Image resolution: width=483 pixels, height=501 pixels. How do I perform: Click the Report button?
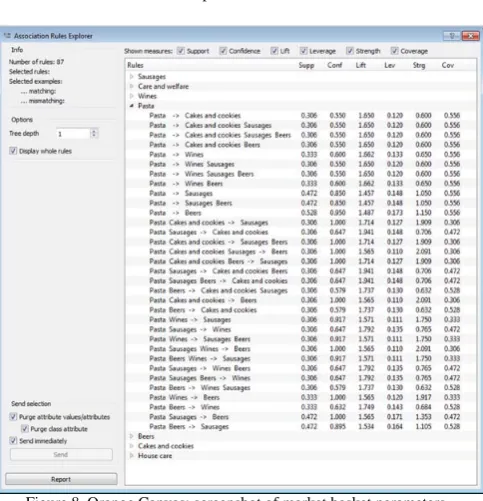point(61,479)
